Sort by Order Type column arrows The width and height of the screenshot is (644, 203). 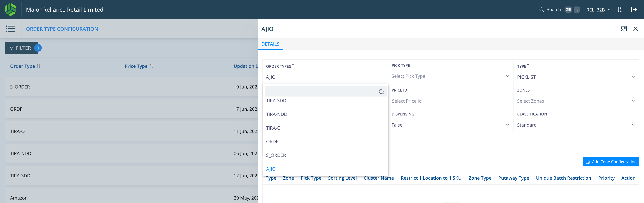(x=39, y=66)
